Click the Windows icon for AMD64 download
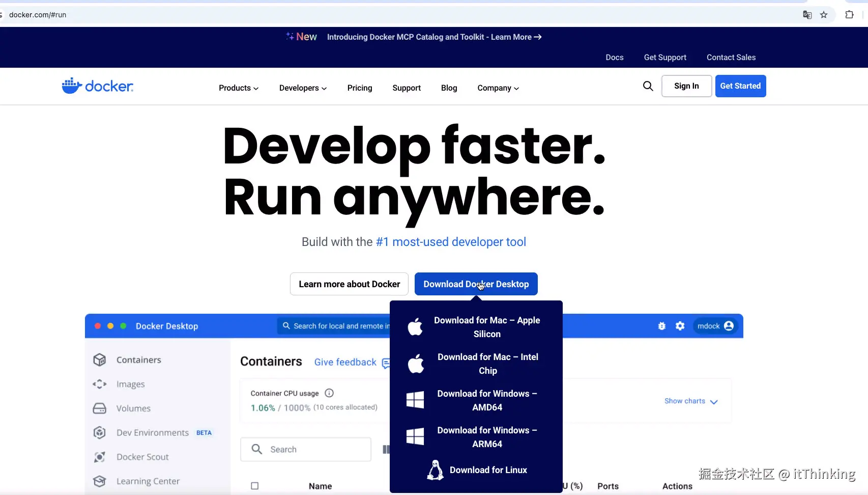The height and width of the screenshot is (495, 868). pyautogui.click(x=415, y=400)
